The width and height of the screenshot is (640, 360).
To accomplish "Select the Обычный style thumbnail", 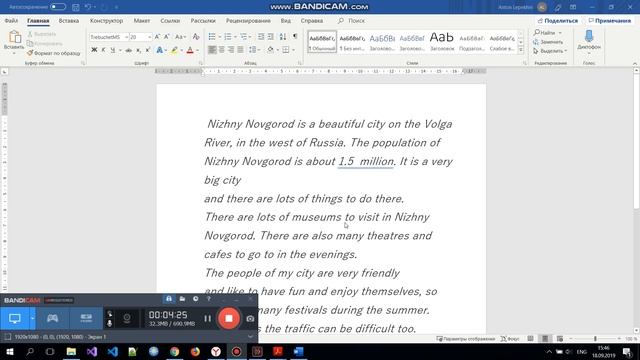I will click(x=322, y=42).
